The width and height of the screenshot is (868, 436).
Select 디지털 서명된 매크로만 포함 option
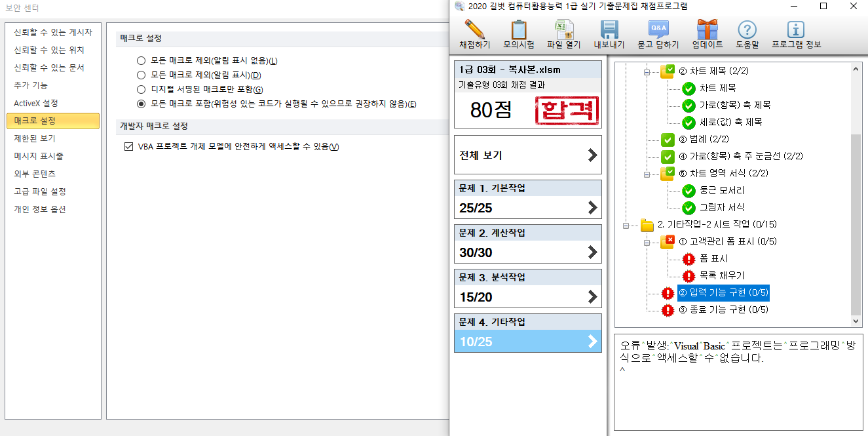coord(141,90)
